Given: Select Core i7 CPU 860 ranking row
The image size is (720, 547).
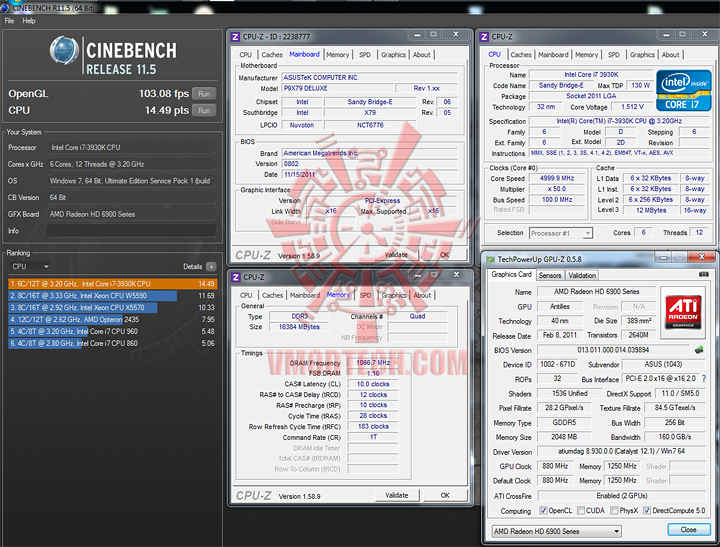Looking at the screenshot, I should tap(112, 344).
